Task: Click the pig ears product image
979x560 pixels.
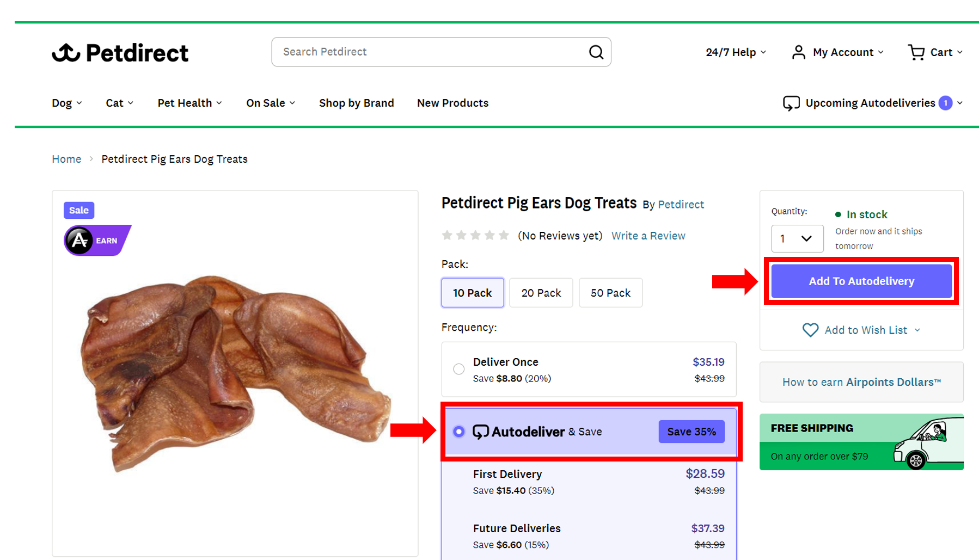Action: (235, 373)
